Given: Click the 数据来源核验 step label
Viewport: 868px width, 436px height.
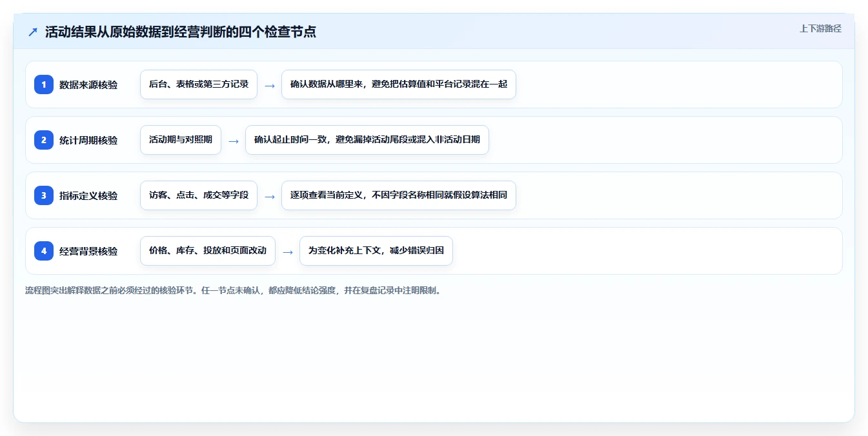Looking at the screenshot, I should [88, 84].
